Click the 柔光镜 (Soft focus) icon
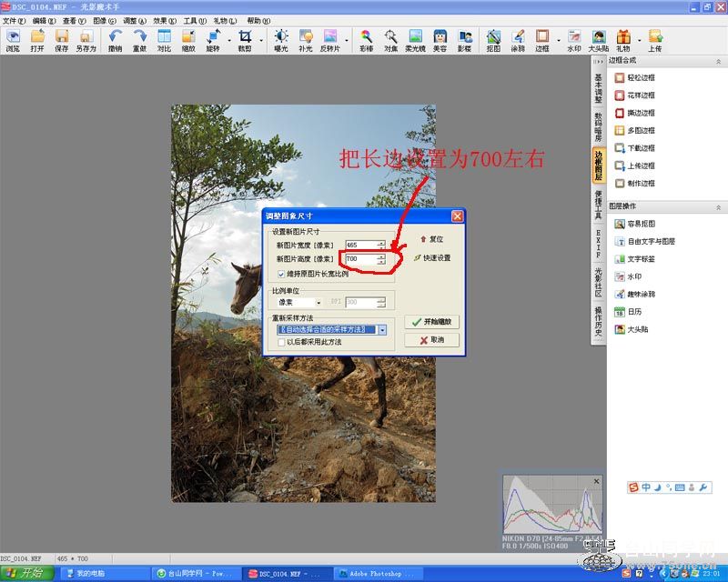Viewport: 728px width, 582px height. click(x=415, y=40)
